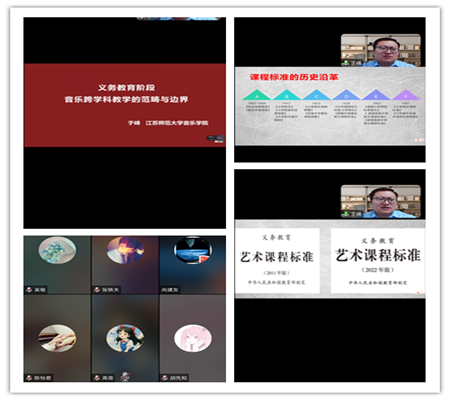This screenshot has width=450, height=400.
Task: Click the purple triangle labeled F on the timeline
Action: pyautogui.click(x=406, y=95)
